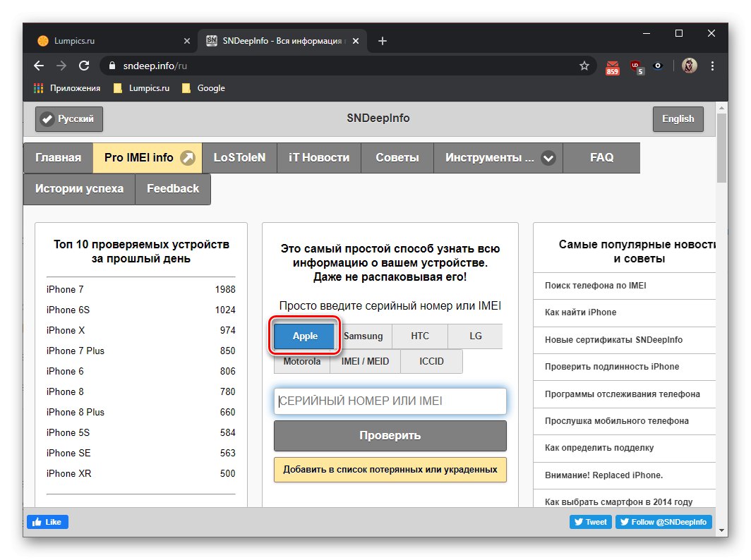Click the iPhone X row

pos(141,330)
